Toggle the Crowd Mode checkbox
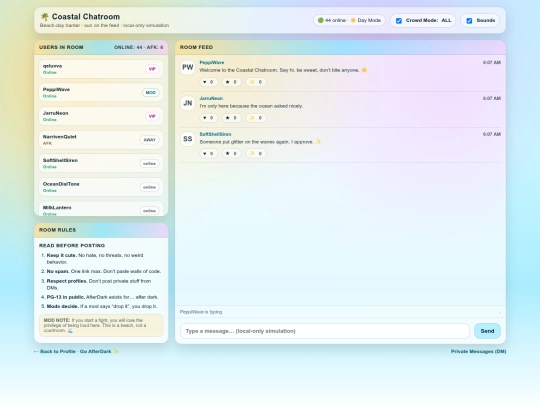 click(x=399, y=21)
